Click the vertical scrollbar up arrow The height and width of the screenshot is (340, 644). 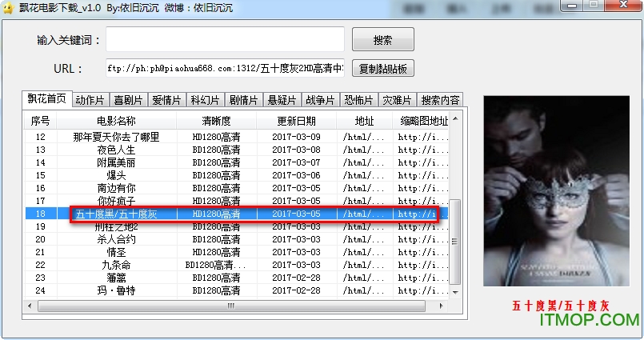click(x=455, y=118)
